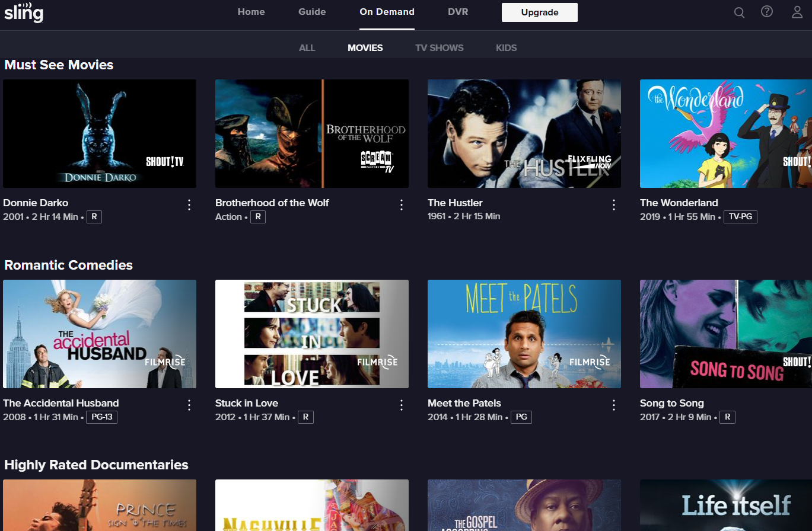
Task: Switch to the KIDS filter
Action: (x=506, y=48)
